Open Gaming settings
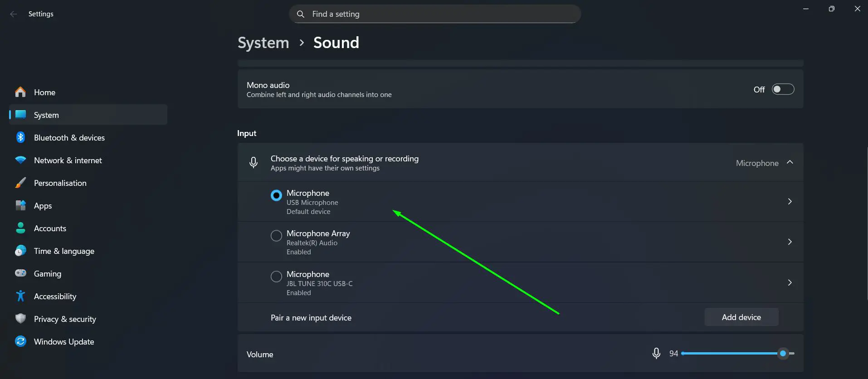Image resolution: width=868 pixels, height=379 pixels. coord(47,273)
